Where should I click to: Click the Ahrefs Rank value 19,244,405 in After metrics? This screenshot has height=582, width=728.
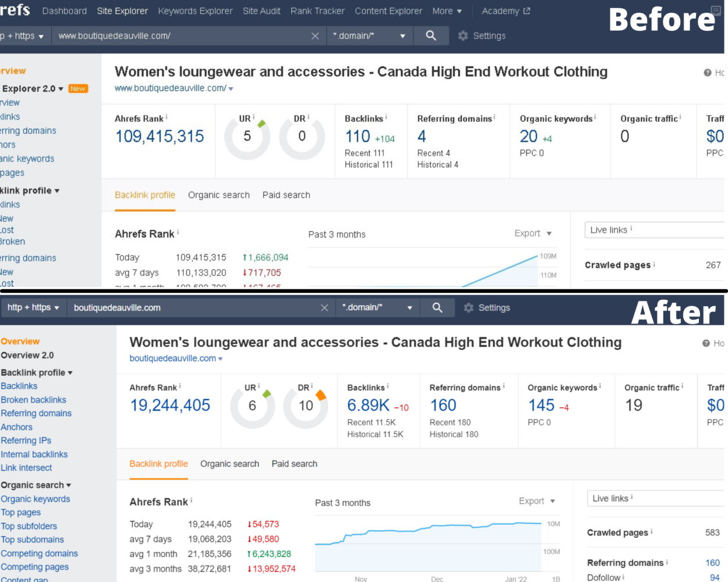coord(170,405)
